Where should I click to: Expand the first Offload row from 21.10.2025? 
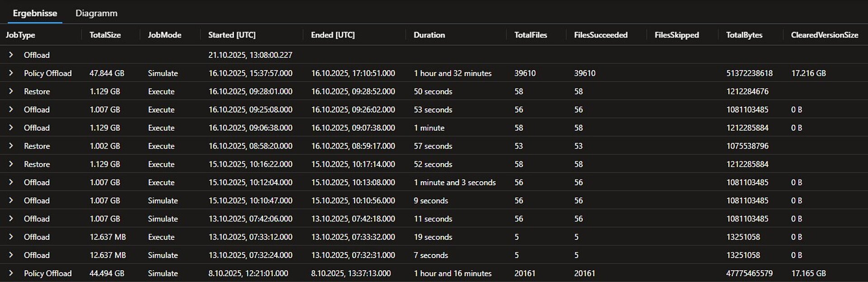pos(11,55)
